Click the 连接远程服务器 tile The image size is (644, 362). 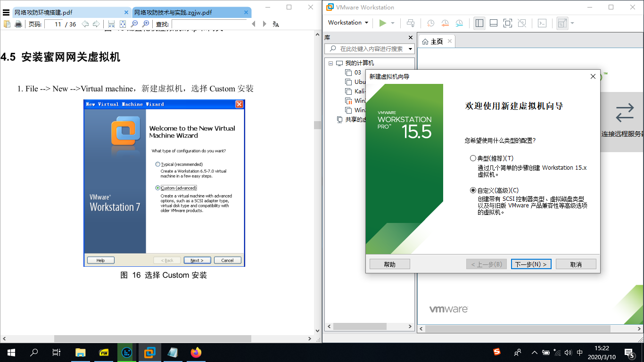[x=622, y=122]
